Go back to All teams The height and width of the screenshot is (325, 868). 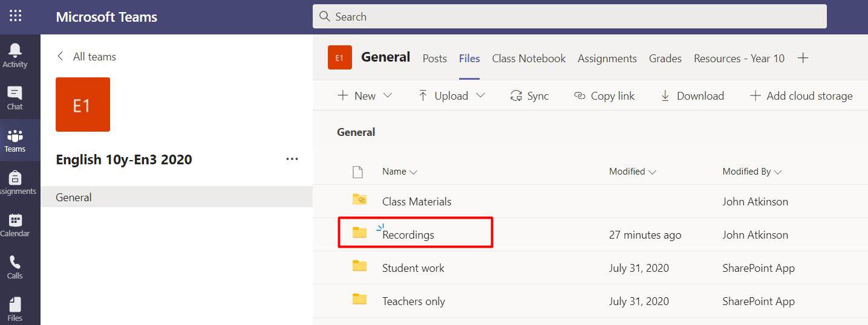coord(86,57)
